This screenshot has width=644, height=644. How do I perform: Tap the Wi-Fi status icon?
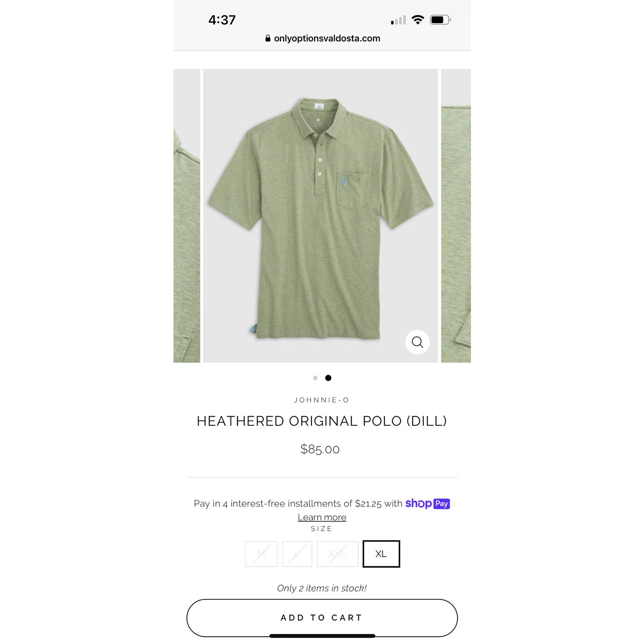point(418,20)
